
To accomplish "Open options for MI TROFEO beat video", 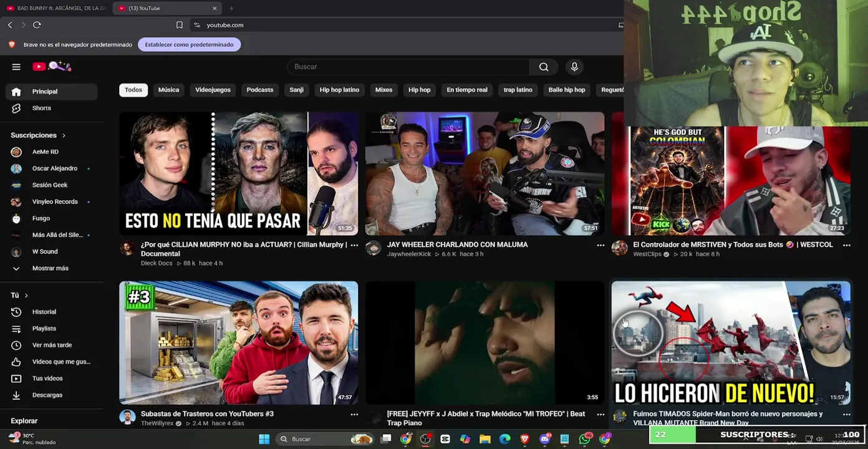I will [600, 414].
